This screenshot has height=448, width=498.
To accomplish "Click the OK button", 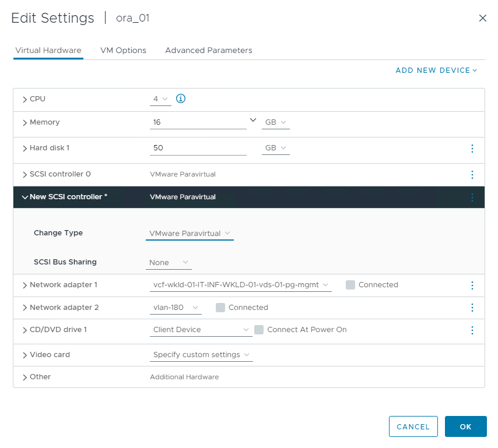I will pos(465,426).
